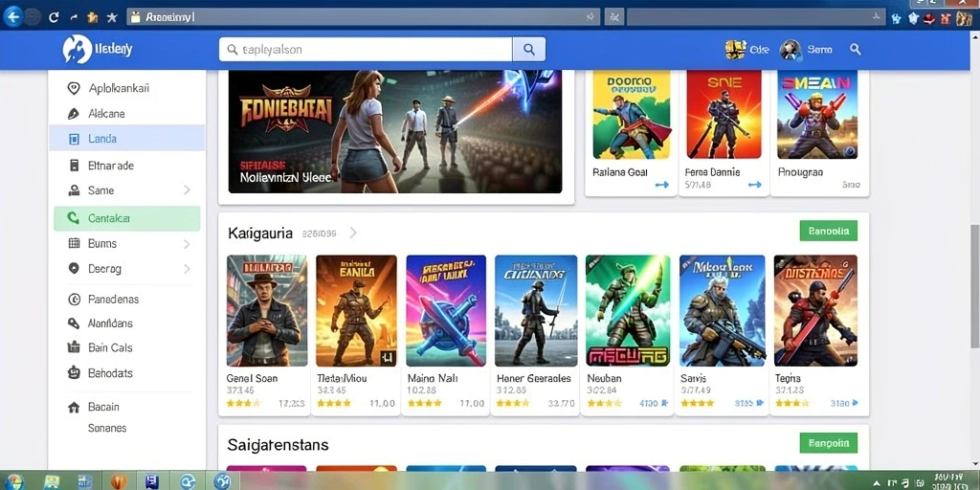Click the blue arrow icon on the 'Tegha' card

[x=855, y=404]
